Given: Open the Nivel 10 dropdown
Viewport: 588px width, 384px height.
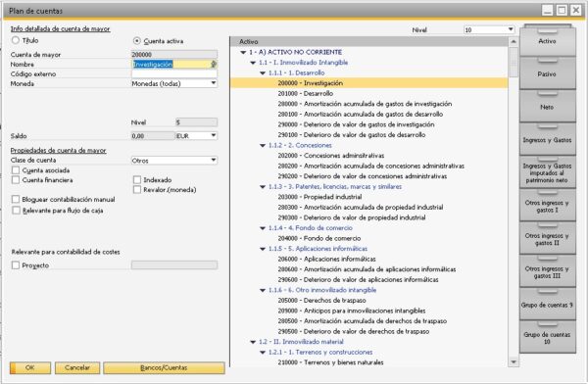Looking at the screenshot, I should [x=511, y=29].
